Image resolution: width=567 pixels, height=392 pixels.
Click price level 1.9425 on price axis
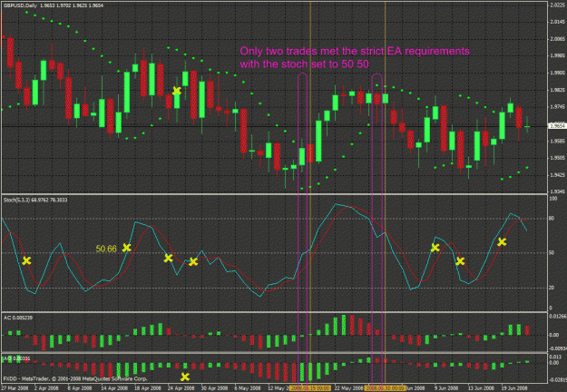click(x=558, y=174)
